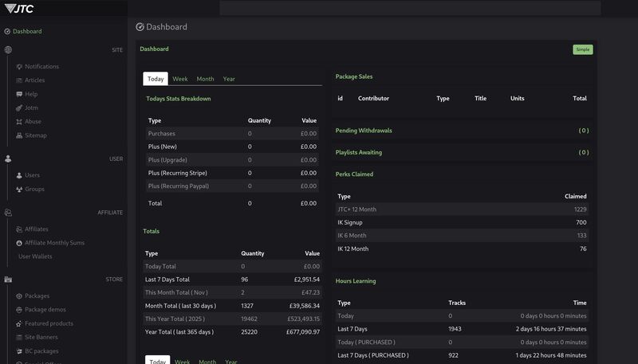Click the Articles icon in sidebar
Screen dimensions: 638x364
pos(19,80)
